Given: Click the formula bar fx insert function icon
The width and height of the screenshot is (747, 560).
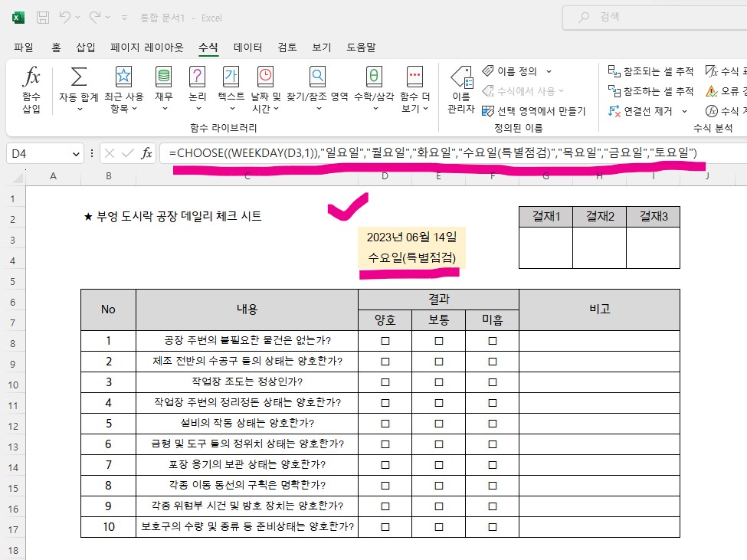Looking at the screenshot, I should 146,153.
